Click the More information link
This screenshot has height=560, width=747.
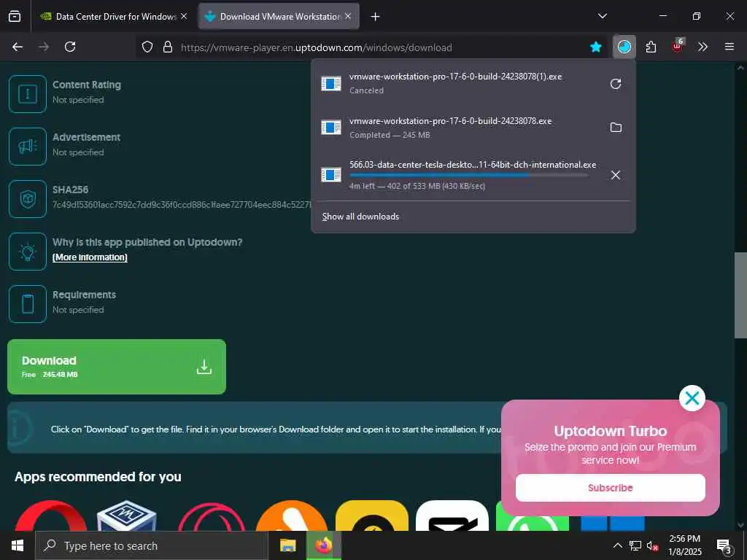pos(90,257)
